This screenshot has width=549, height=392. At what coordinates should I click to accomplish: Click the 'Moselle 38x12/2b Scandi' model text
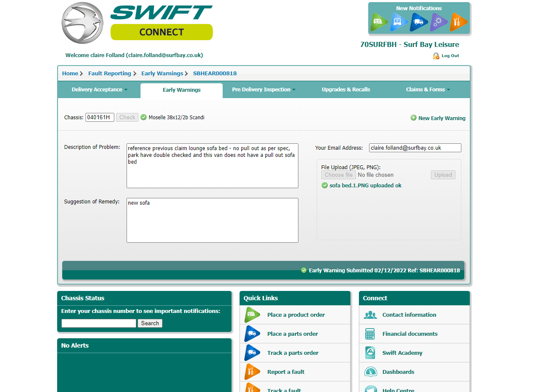[x=177, y=117]
